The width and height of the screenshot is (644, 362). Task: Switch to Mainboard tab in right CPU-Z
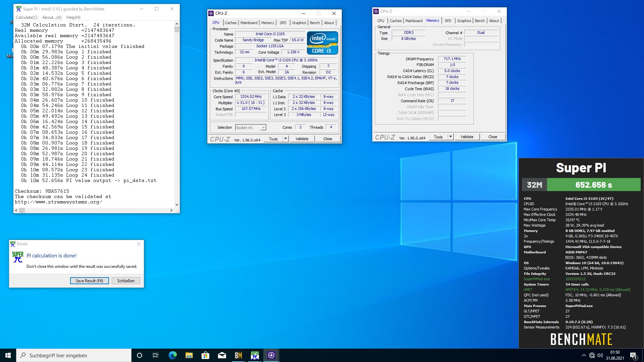(414, 21)
